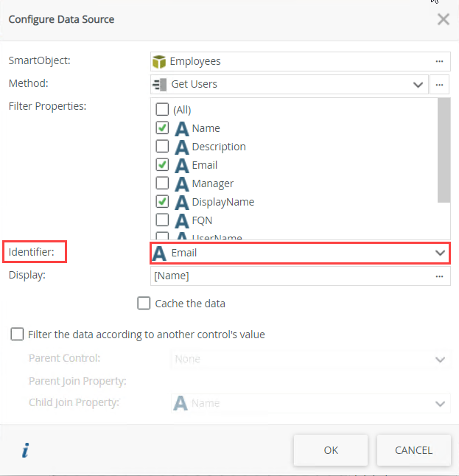Screen dimensions: 459x476
Task: Open SmartObject browse ellipsis button
Action: pos(439,61)
